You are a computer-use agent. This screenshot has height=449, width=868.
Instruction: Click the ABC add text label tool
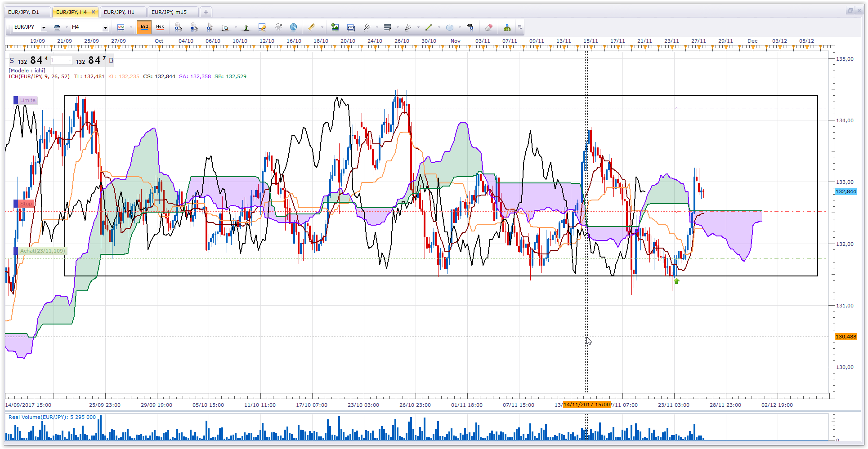(470, 27)
